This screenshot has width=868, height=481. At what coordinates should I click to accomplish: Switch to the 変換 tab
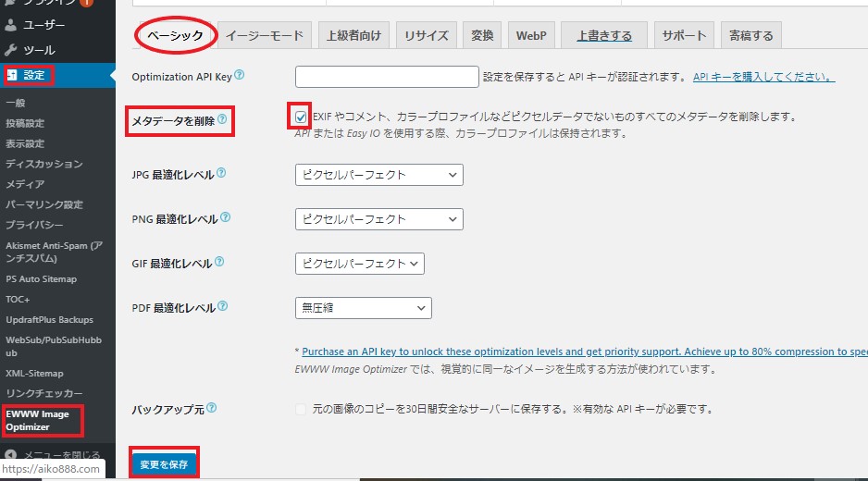[x=482, y=35]
